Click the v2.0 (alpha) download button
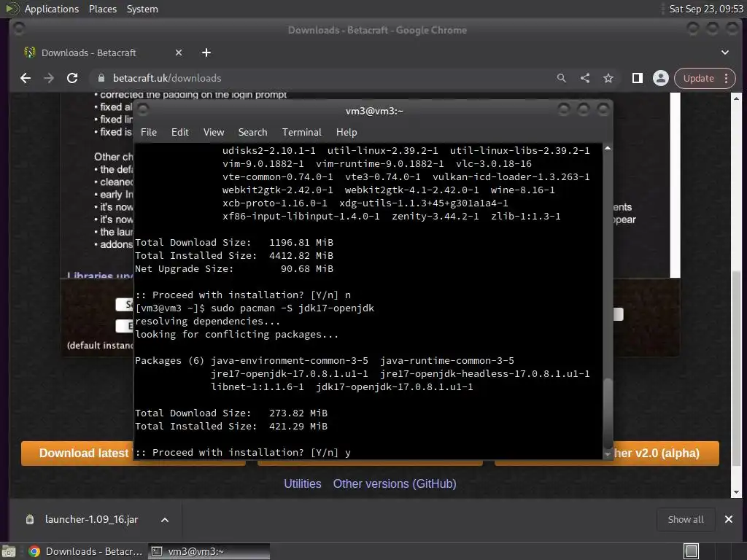The width and height of the screenshot is (747, 560). pos(666,453)
